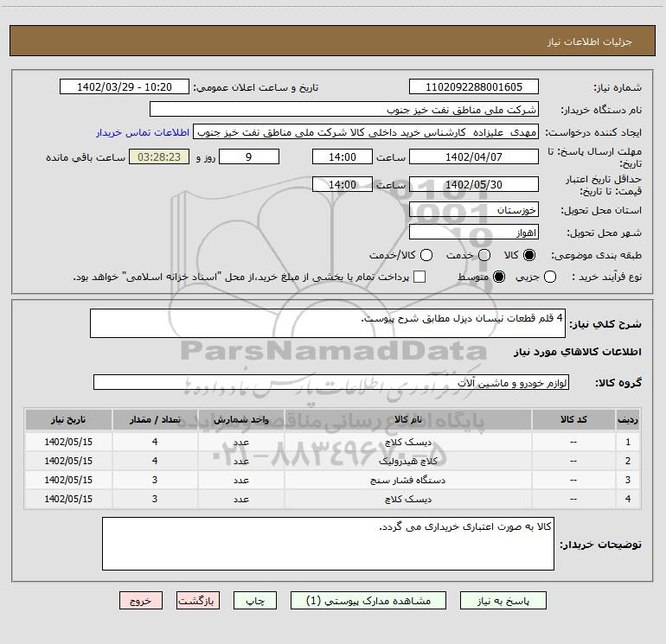Click the پاسخ به نیاز button

coord(503,601)
